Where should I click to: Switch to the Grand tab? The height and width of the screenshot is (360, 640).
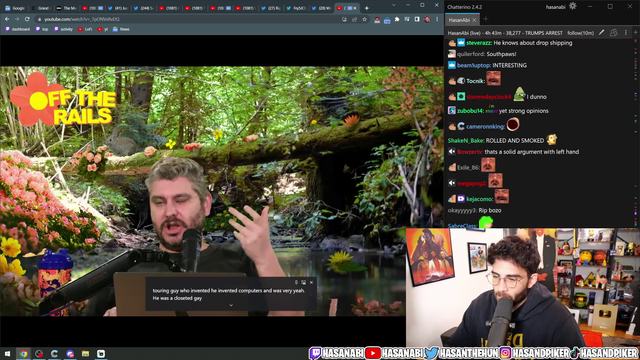tap(41, 8)
